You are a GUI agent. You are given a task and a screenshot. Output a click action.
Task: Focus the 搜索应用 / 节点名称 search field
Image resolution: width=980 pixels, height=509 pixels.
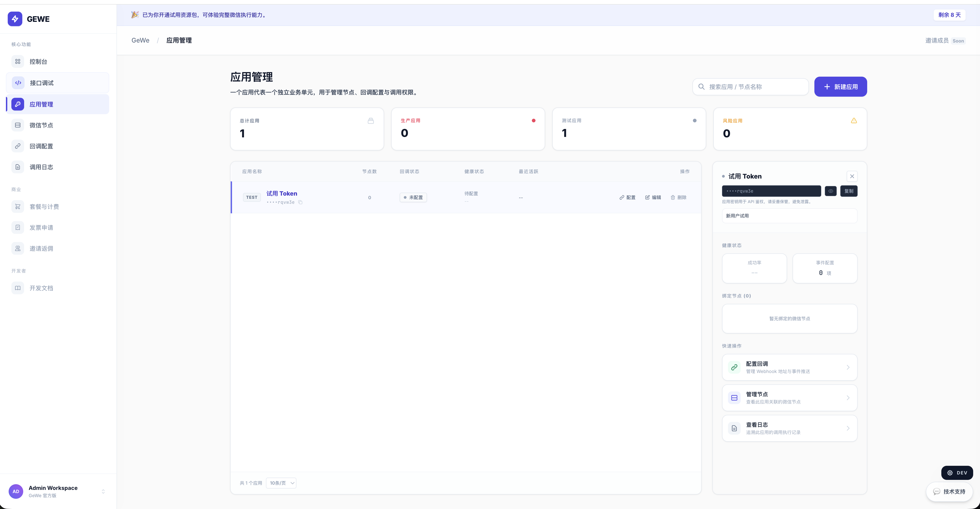coord(750,87)
